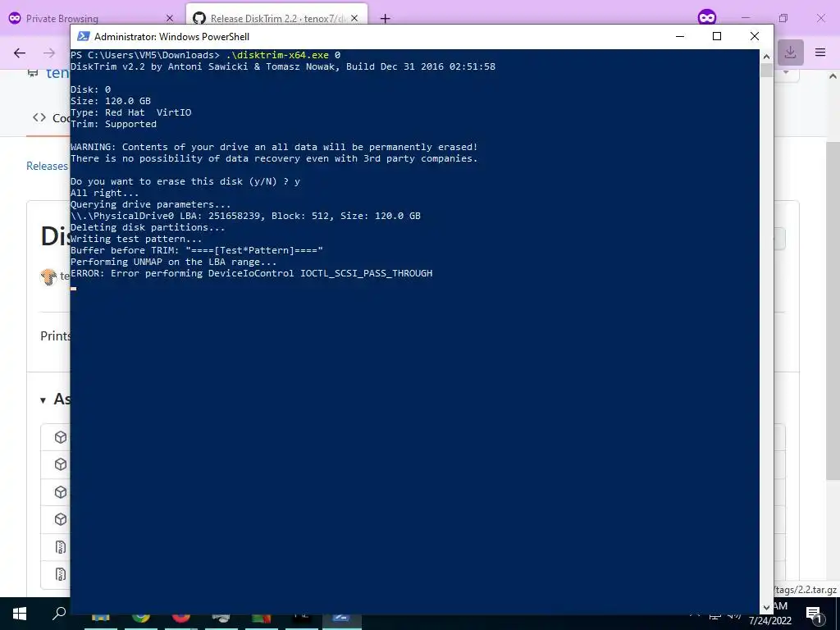Close the Release DiskTrim 2.2 tab
The width and height of the screenshot is (840, 630).
point(354,19)
